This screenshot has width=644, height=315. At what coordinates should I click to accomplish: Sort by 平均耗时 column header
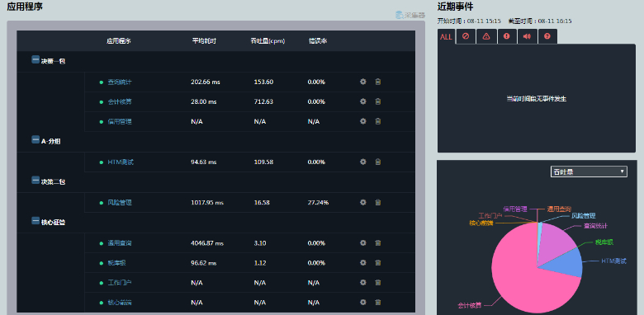point(204,41)
